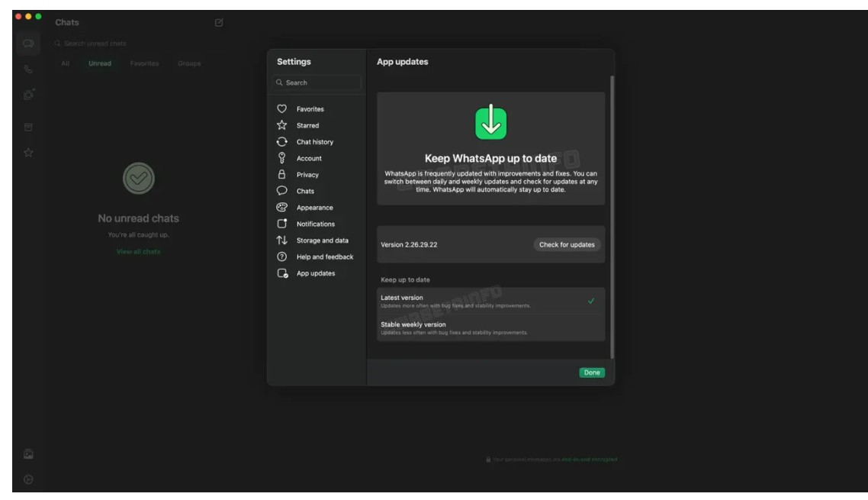Click the sidebar icon above the bottom one
Image resolution: width=868 pixels, height=500 pixels.
coord(28,454)
